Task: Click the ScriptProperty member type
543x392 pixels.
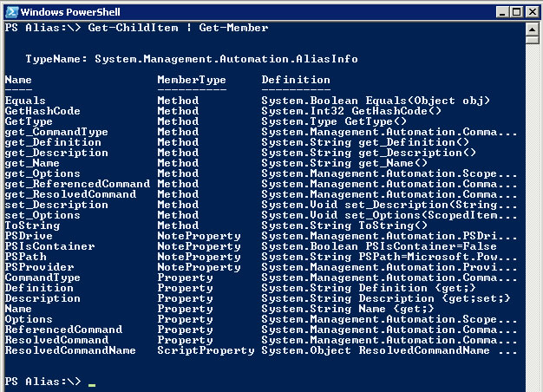Action: point(206,350)
